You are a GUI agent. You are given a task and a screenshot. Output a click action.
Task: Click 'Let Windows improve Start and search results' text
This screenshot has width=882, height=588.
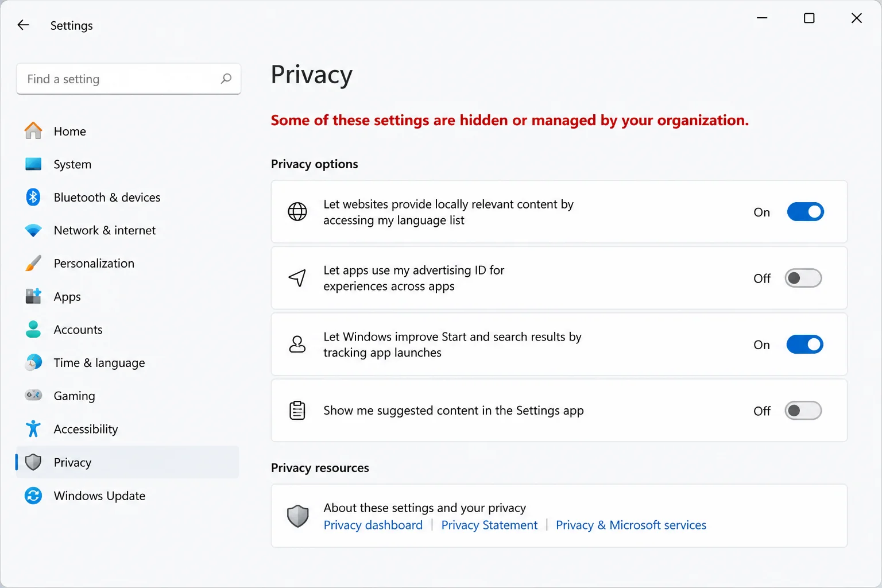(452, 345)
